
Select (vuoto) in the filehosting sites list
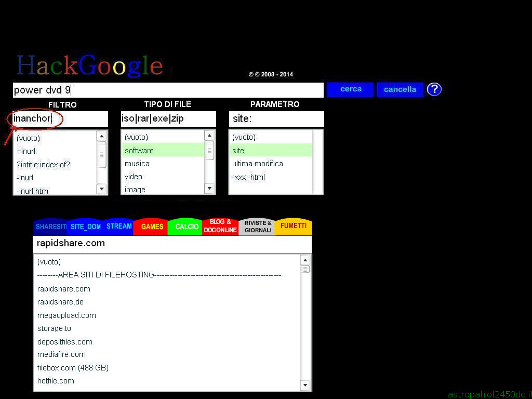point(49,262)
